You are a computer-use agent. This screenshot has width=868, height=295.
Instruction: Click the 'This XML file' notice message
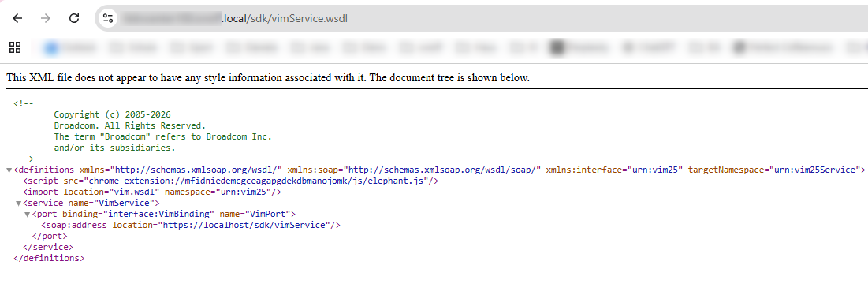[x=268, y=78]
